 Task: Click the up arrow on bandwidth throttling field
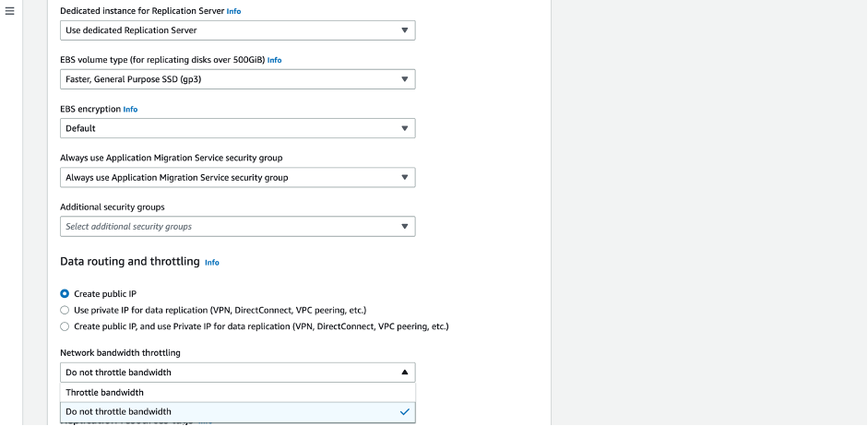click(x=404, y=373)
